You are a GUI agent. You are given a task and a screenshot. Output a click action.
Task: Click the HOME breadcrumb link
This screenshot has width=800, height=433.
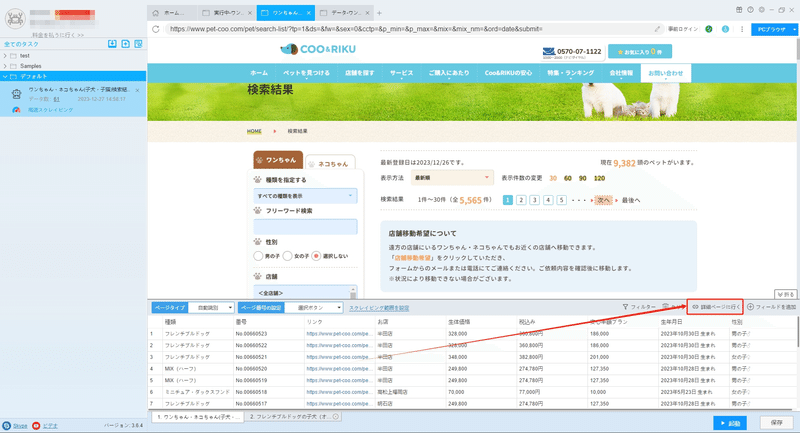[254, 131]
